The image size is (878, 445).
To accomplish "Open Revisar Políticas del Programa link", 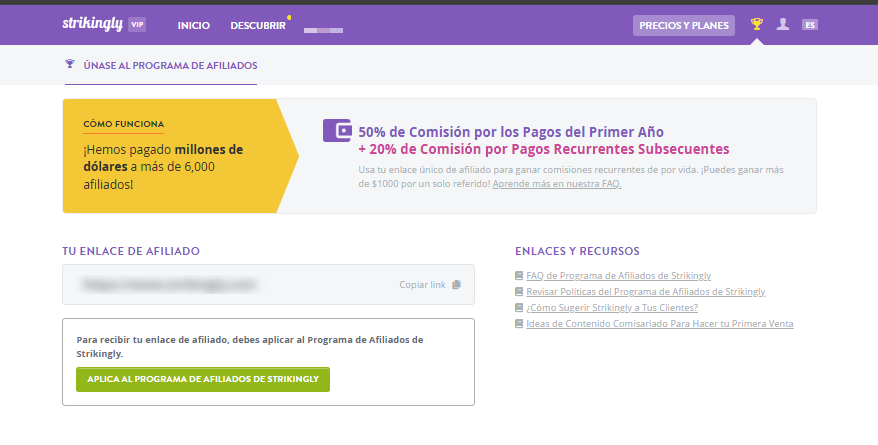I will (x=646, y=292).
